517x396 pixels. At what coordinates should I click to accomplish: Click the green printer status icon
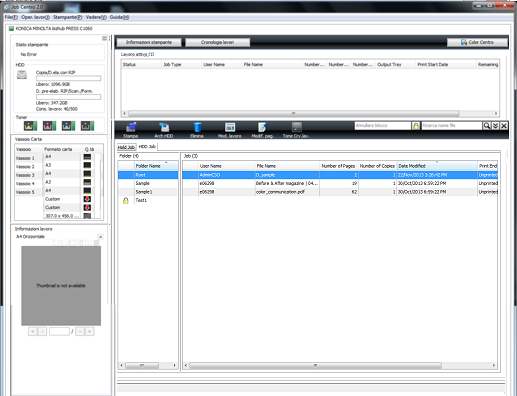click(x=11, y=29)
